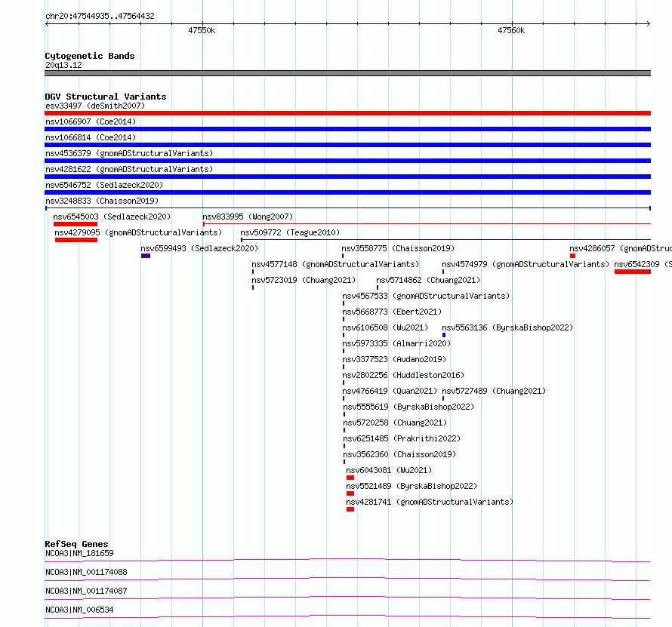Open nsv5720258 (Chuang2021) label
The image size is (672, 627).
coord(395,423)
